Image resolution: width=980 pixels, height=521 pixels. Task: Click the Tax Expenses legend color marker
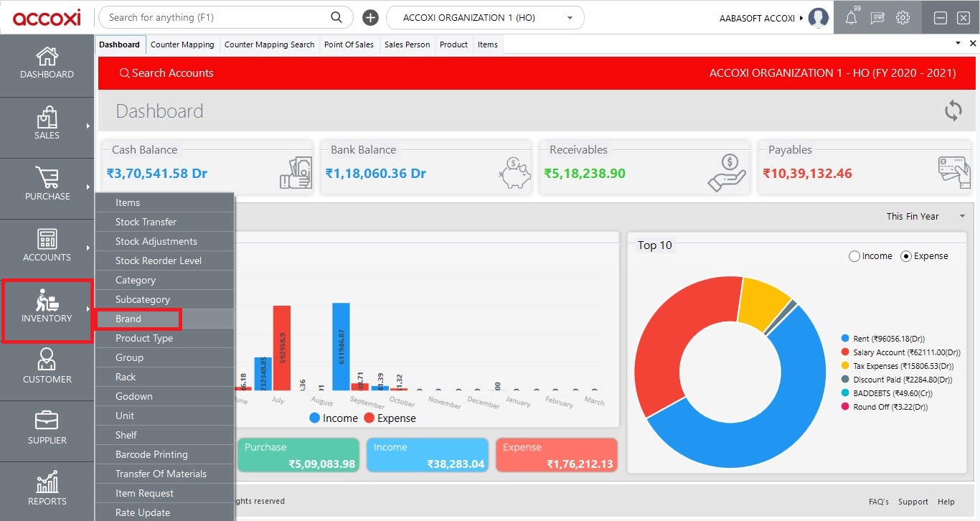click(845, 366)
